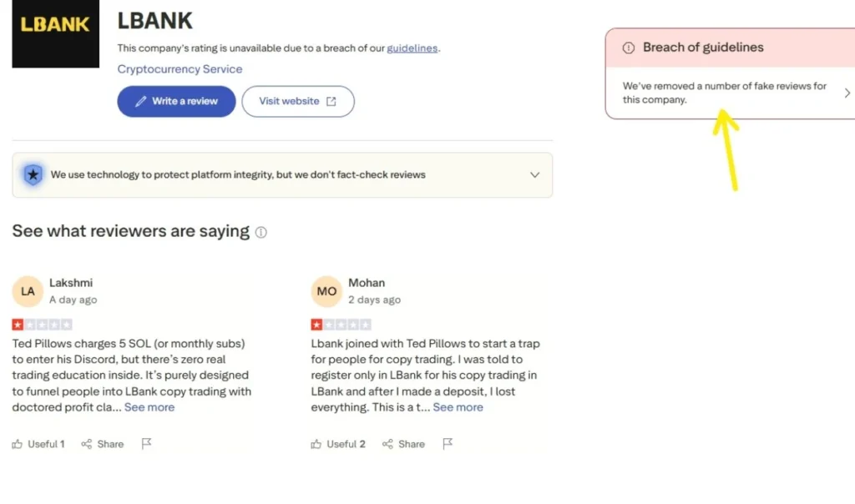855x504 pixels.
Task: Mark Lakshmi's review as Useful
Action: pyautogui.click(x=38, y=444)
